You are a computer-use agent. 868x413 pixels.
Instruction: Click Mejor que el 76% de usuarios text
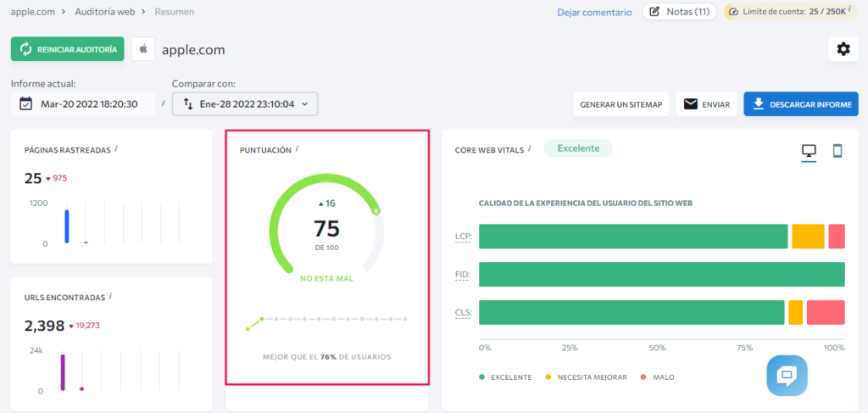click(326, 357)
